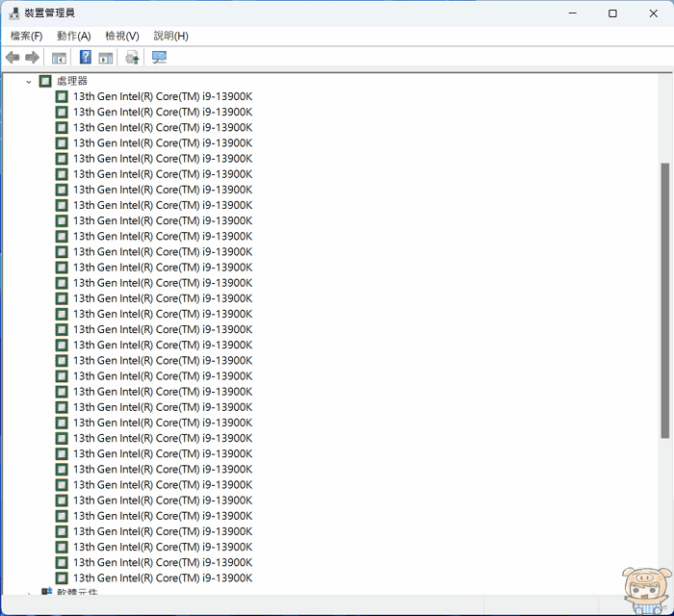Click the 裝置管理員 title bar app icon
674x616 pixels.
pyautogui.click(x=14, y=13)
